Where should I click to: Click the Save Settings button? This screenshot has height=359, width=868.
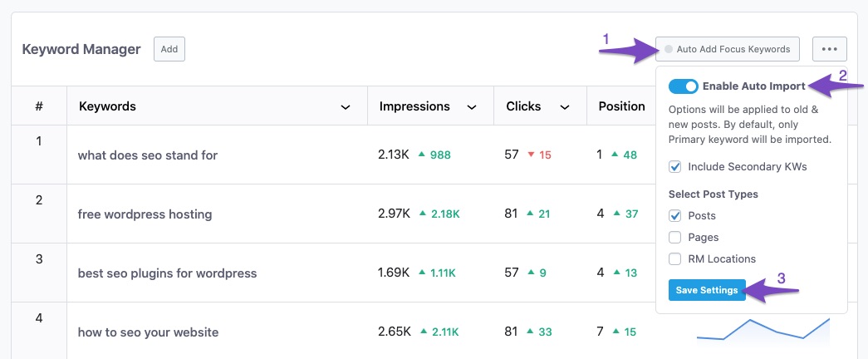707,290
